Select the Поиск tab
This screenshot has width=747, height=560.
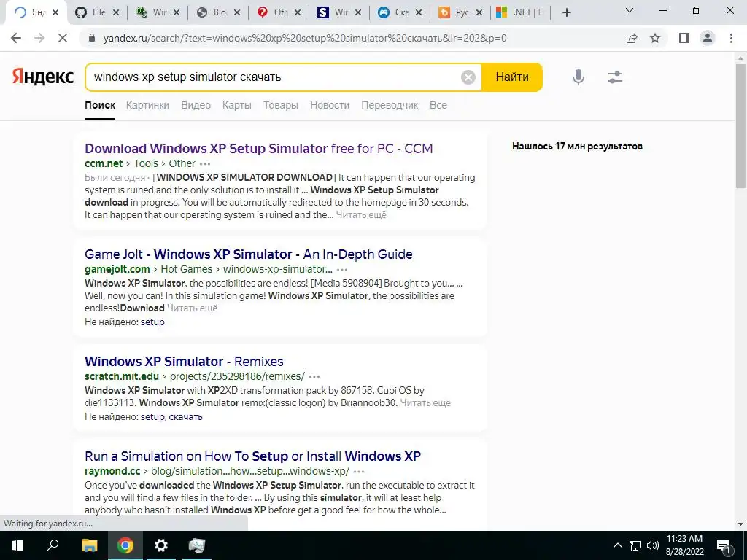pyautogui.click(x=100, y=105)
